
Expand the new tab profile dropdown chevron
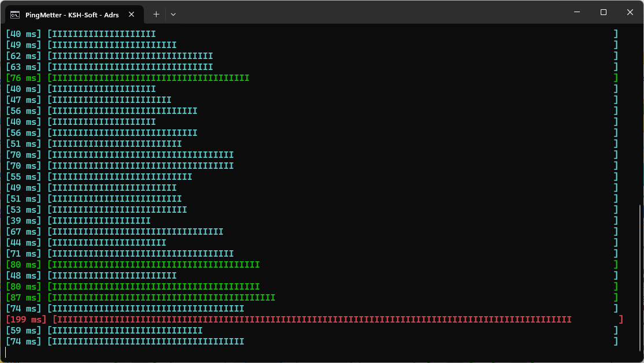click(173, 14)
